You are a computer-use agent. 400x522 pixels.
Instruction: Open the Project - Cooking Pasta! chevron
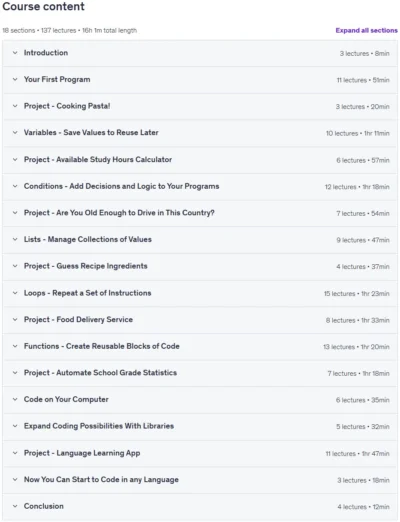point(15,106)
